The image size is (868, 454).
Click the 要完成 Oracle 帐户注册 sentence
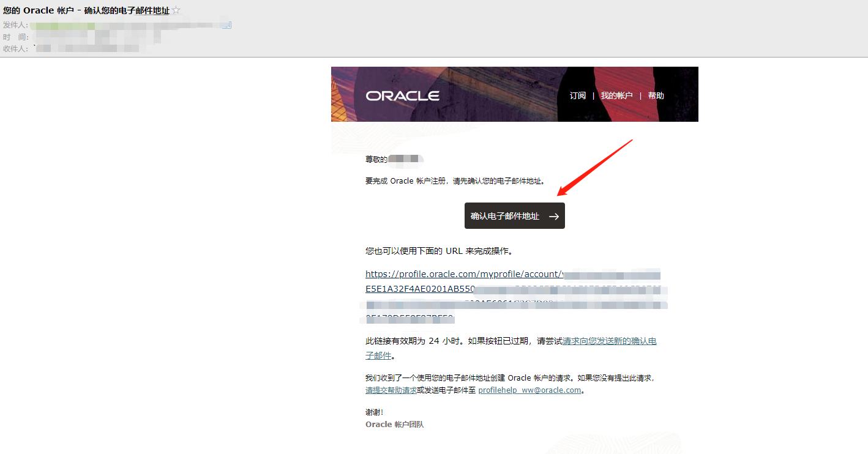coord(455,181)
